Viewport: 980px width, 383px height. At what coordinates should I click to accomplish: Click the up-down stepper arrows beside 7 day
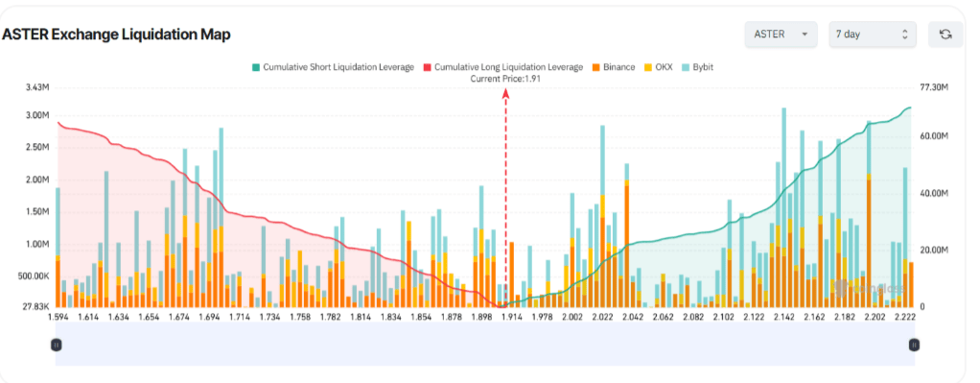point(904,35)
